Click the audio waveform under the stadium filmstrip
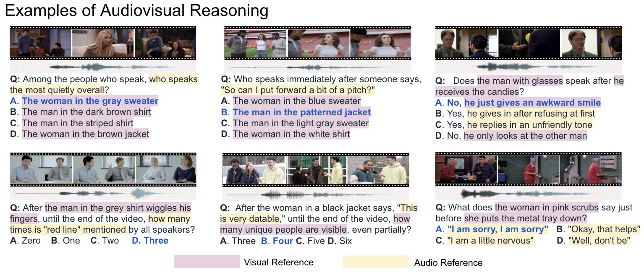This screenshot has height=275, width=644. 317,67
